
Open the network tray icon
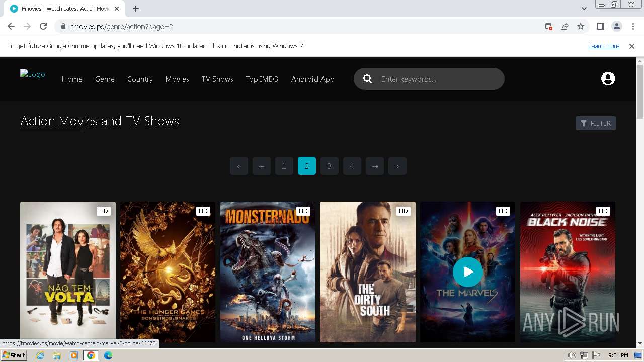(x=584, y=355)
